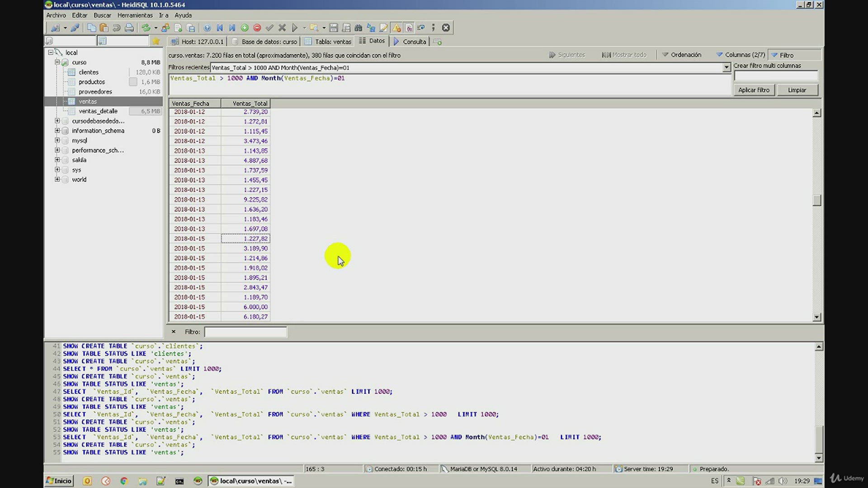This screenshot has height=488, width=868.
Task: Expand the mysql database node
Action: [57, 140]
